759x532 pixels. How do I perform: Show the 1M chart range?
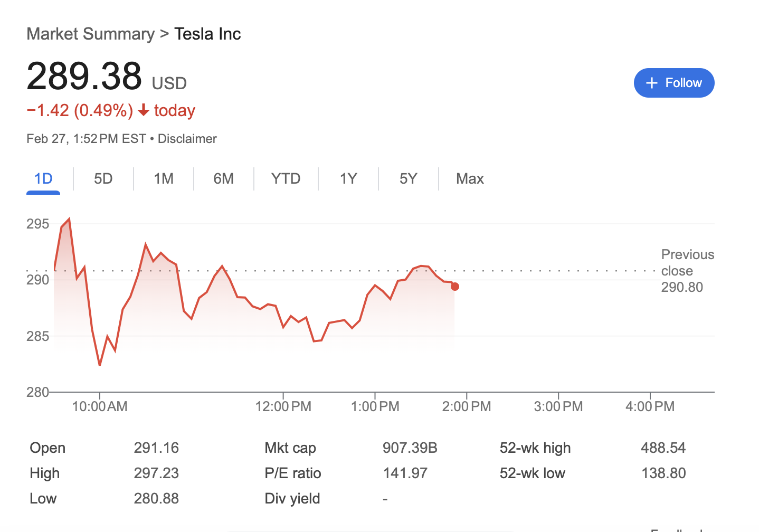(x=164, y=179)
